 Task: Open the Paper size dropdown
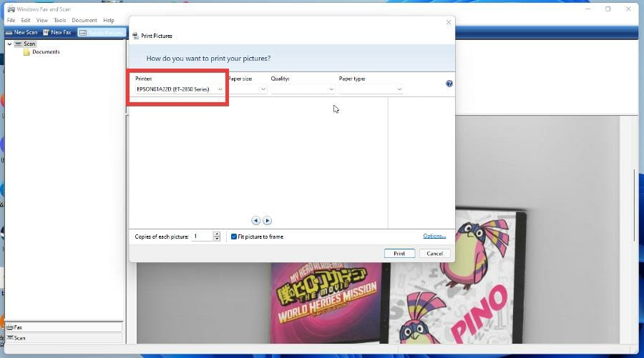coord(248,89)
